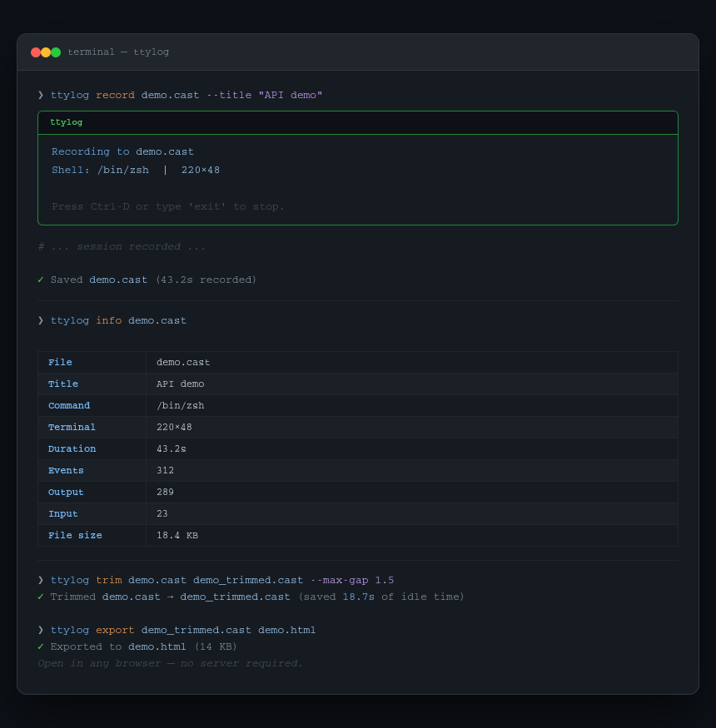Click the prompt arrow before 'ttylog export'
716x728 pixels.
41,630
